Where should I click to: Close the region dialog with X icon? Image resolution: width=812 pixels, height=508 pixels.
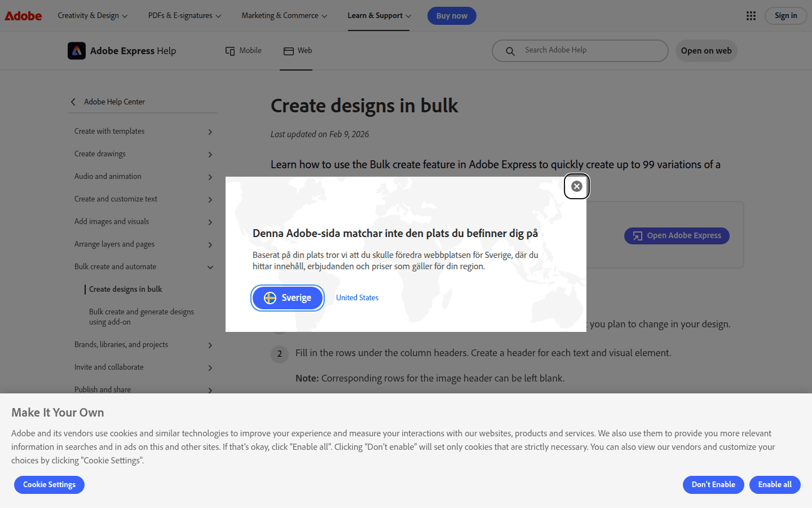[577, 186]
